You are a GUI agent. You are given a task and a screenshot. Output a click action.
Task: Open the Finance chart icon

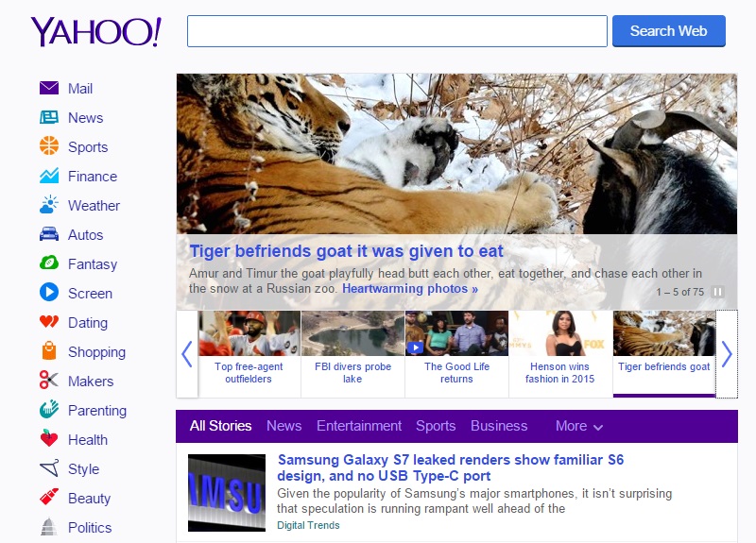coord(49,176)
